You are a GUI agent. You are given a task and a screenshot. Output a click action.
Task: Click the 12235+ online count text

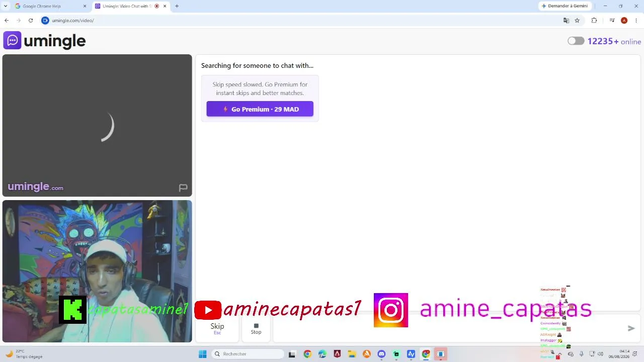click(614, 41)
